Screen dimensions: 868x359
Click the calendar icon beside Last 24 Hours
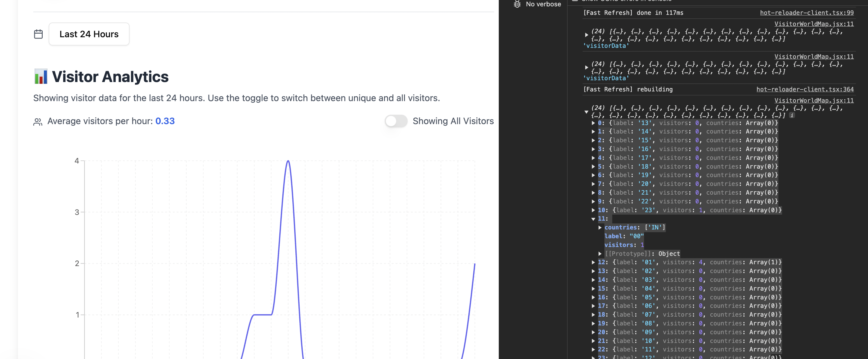[38, 34]
